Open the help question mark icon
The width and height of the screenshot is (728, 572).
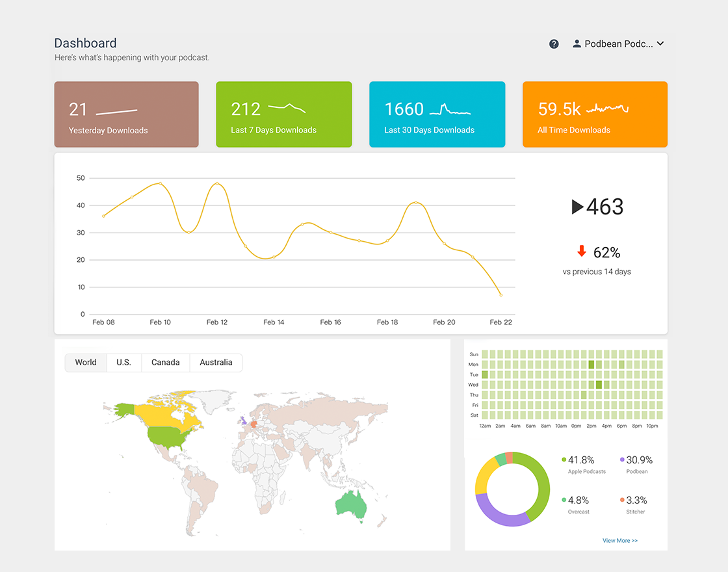click(x=554, y=44)
